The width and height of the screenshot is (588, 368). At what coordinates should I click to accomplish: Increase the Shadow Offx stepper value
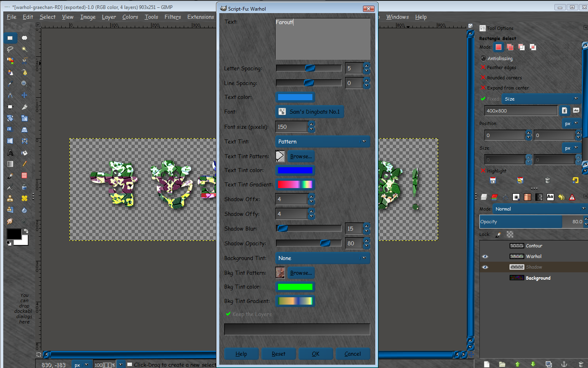tap(312, 197)
